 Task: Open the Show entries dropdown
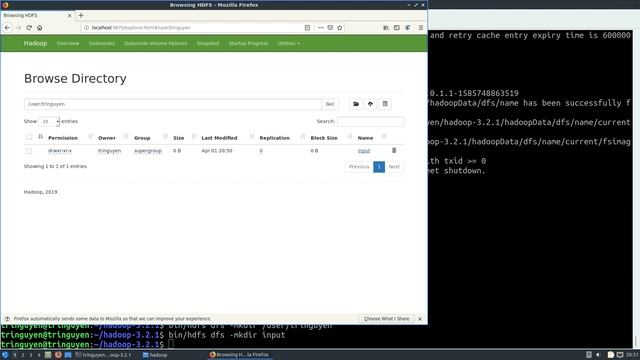click(x=49, y=122)
